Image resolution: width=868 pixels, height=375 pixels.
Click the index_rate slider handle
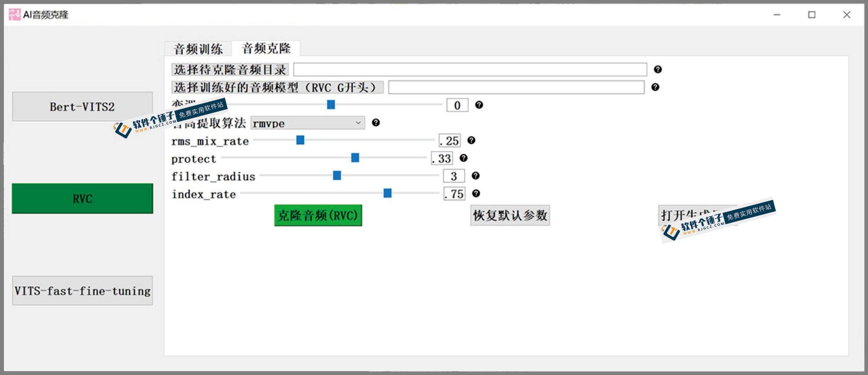tap(388, 193)
